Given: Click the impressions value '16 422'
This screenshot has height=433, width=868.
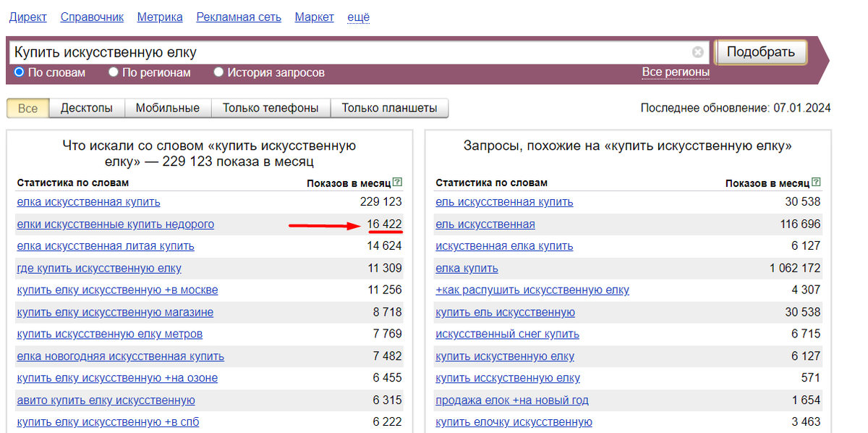Looking at the screenshot, I should click(384, 224).
